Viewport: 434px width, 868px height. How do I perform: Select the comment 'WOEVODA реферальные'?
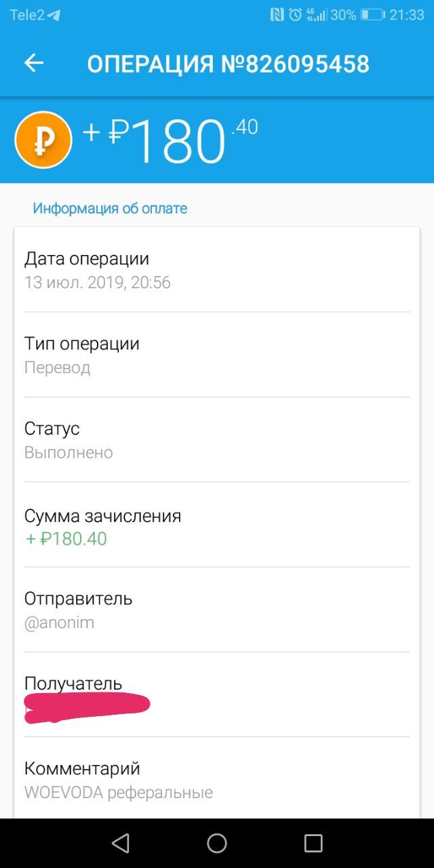point(119,792)
